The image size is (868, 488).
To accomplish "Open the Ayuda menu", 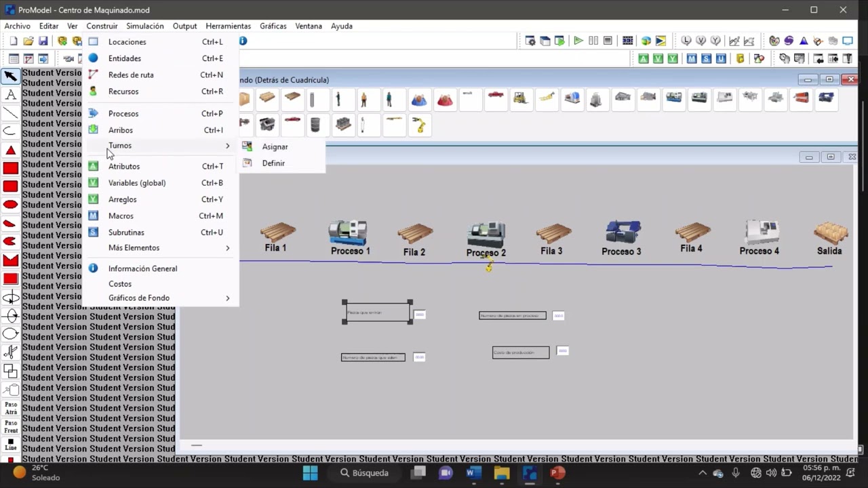I will [342, 26].
